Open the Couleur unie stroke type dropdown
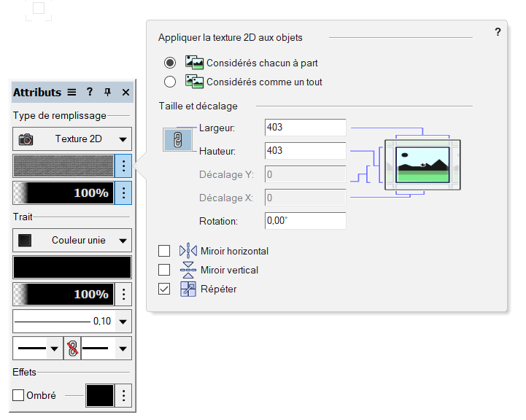The width and height of the screenshot is (526, 420). (72, 240)
